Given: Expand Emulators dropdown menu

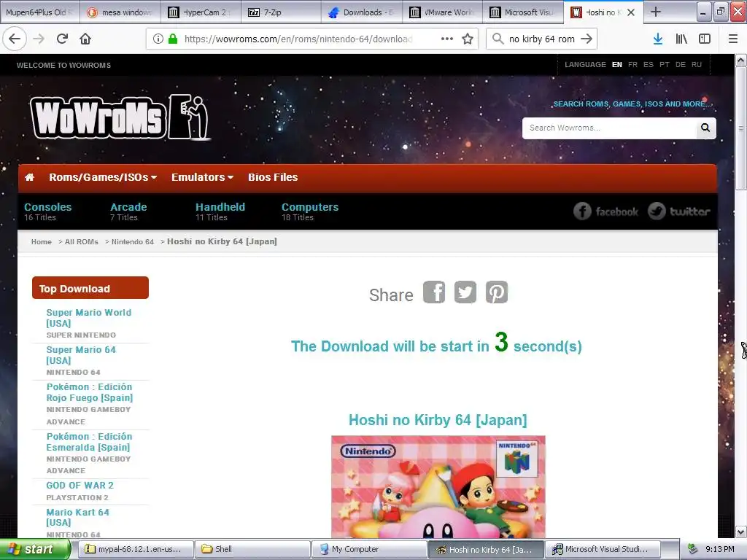Looking at the screenshot, I should (x=203, y=177).
